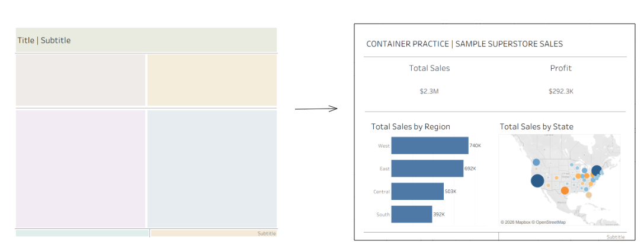The width and height of the screenshot is (644, 248).
Task: Select the cream yellow wireframe container
Action: click(212, 80)
